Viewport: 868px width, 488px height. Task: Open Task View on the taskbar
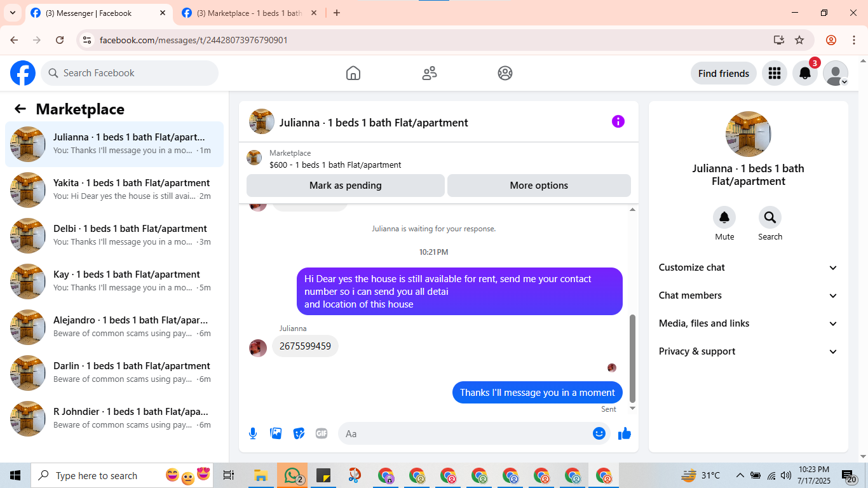click(x=229, y=475)
